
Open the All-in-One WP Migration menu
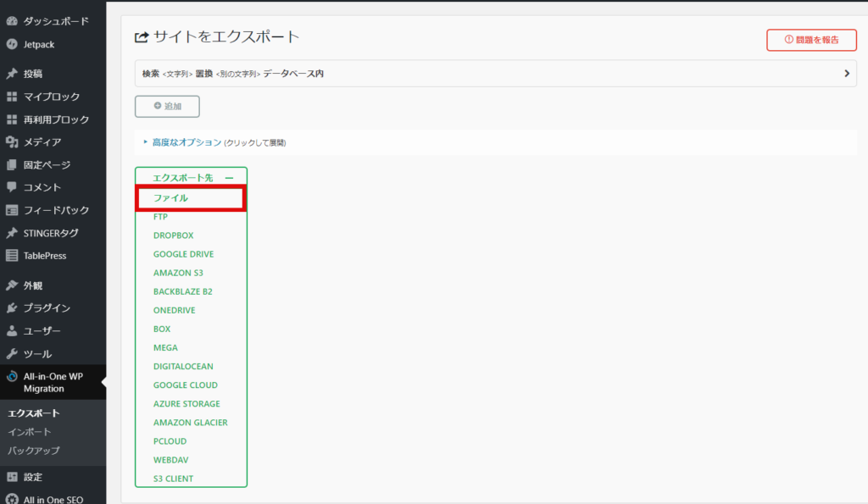53,382
